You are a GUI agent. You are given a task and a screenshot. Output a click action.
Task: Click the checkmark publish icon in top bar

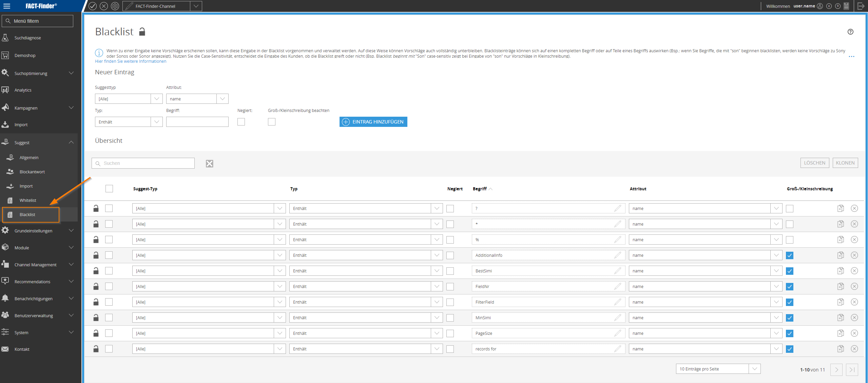pos(93,6)
